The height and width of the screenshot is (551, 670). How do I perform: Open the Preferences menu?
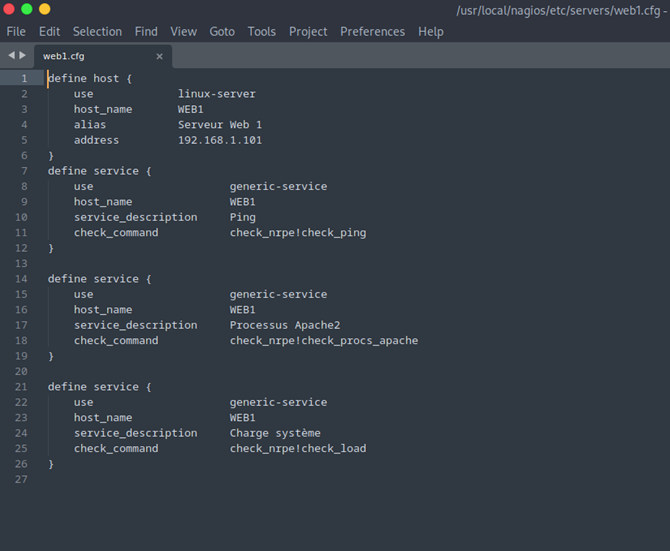(372, 31)
